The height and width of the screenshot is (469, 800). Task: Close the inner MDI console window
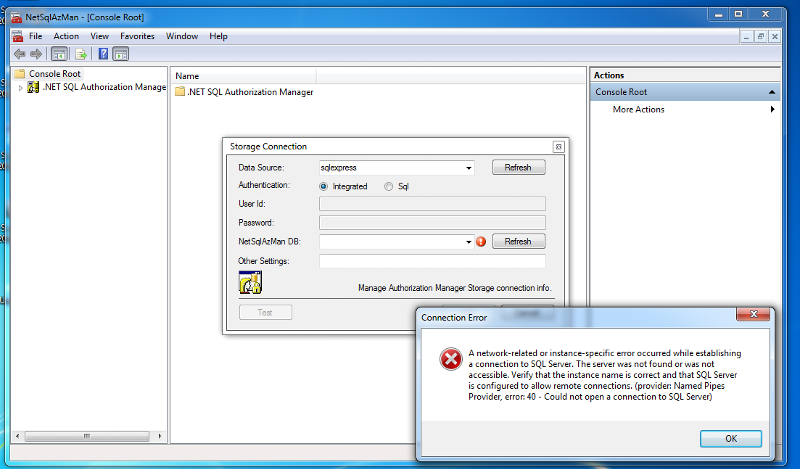(x=774, y=37)
